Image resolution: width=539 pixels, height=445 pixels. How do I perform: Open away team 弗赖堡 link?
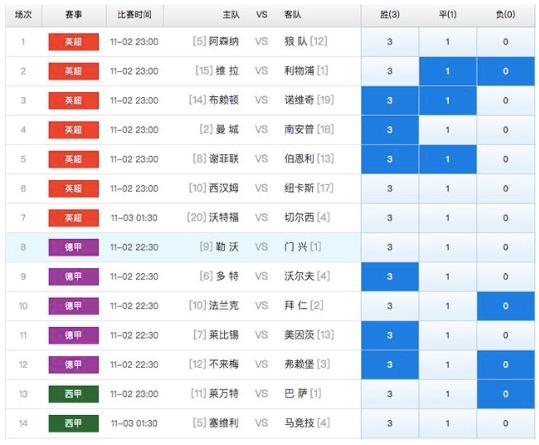tap(299, 364)
